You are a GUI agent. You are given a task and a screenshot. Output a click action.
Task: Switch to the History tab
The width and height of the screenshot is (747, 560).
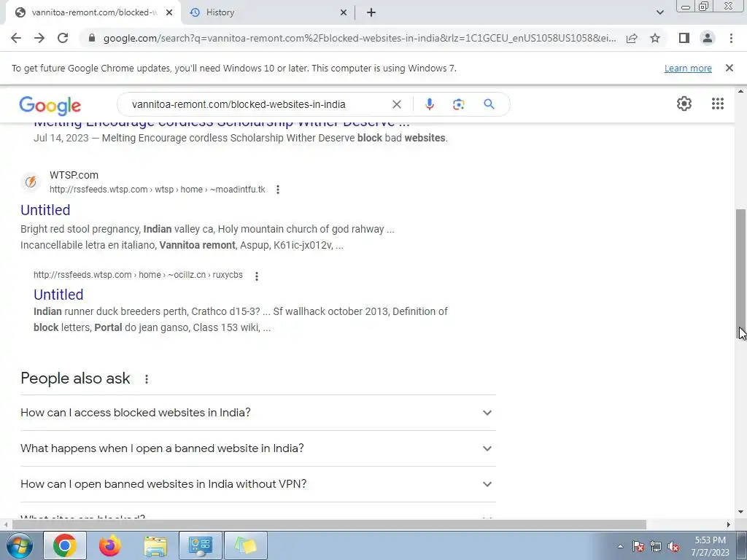[x=267, y=12]
